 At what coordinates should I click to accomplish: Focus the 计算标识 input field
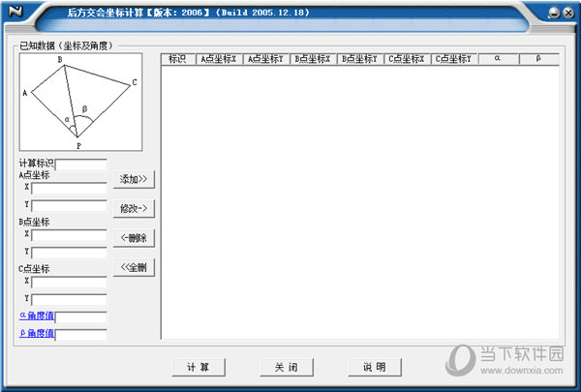[x=81, y=164]
